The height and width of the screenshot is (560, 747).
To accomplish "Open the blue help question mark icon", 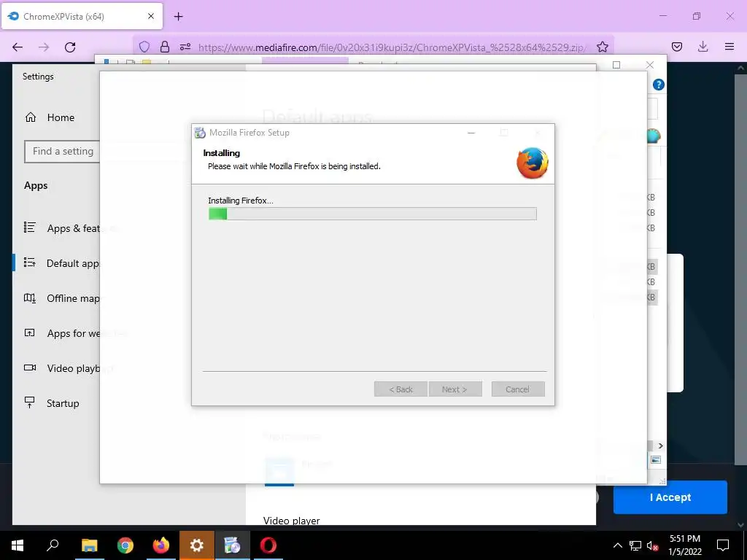I will [x=659, y=85].
